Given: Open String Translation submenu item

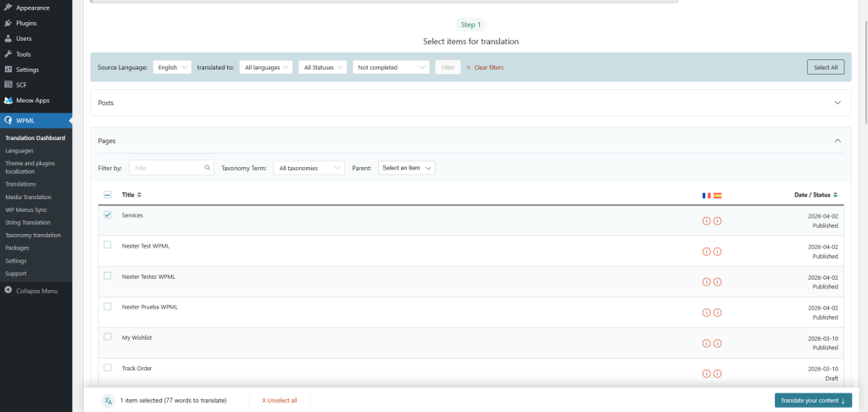Looking at the screenshot, I should [28, 223].
